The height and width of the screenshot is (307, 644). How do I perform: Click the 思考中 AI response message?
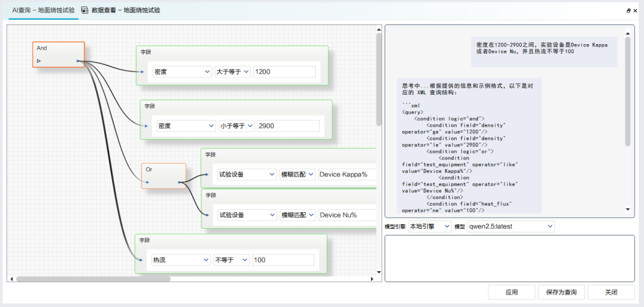click(x=469, y=145)
